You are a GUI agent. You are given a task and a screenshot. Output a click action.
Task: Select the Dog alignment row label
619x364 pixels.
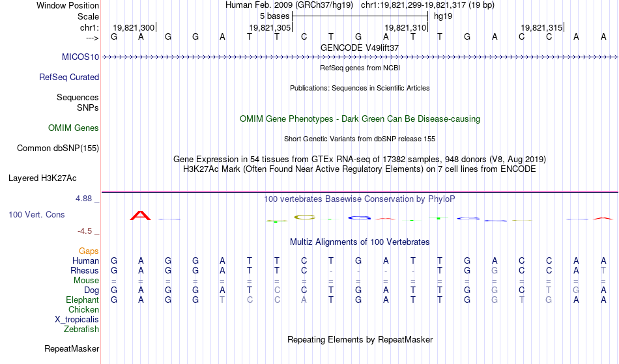[92, 290]
